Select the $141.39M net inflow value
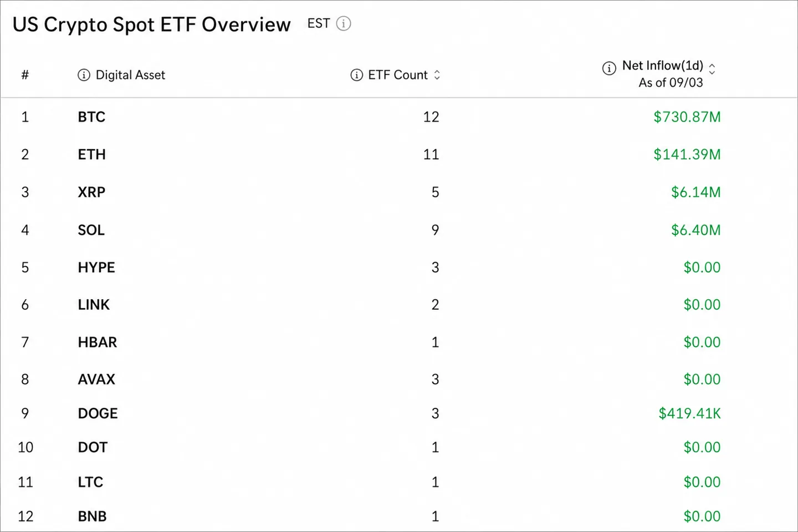This screenshot has width=798, height=532. (x=687, y=155)
